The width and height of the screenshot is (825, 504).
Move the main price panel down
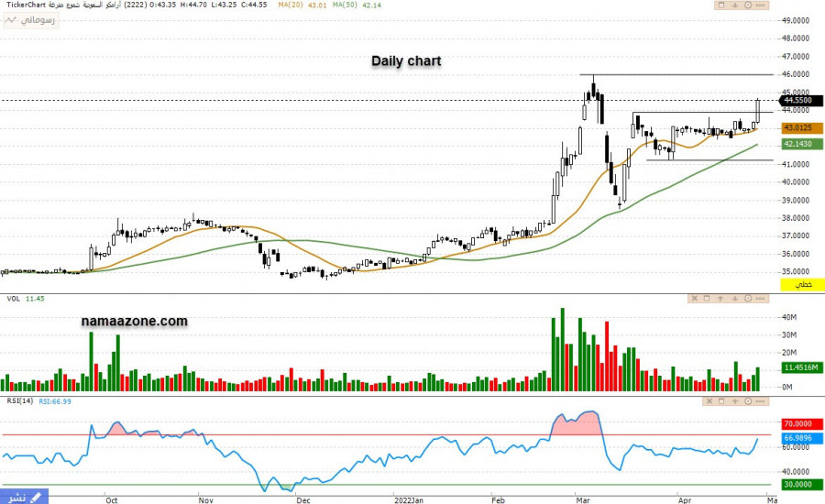(x=735, y=5)
